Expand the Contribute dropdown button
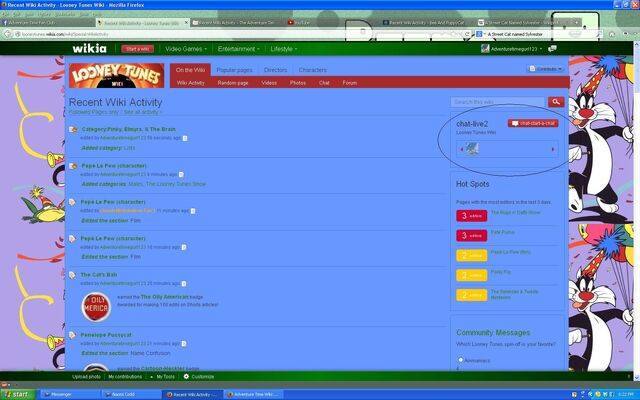Screen dimensions: 640x400 546,69
